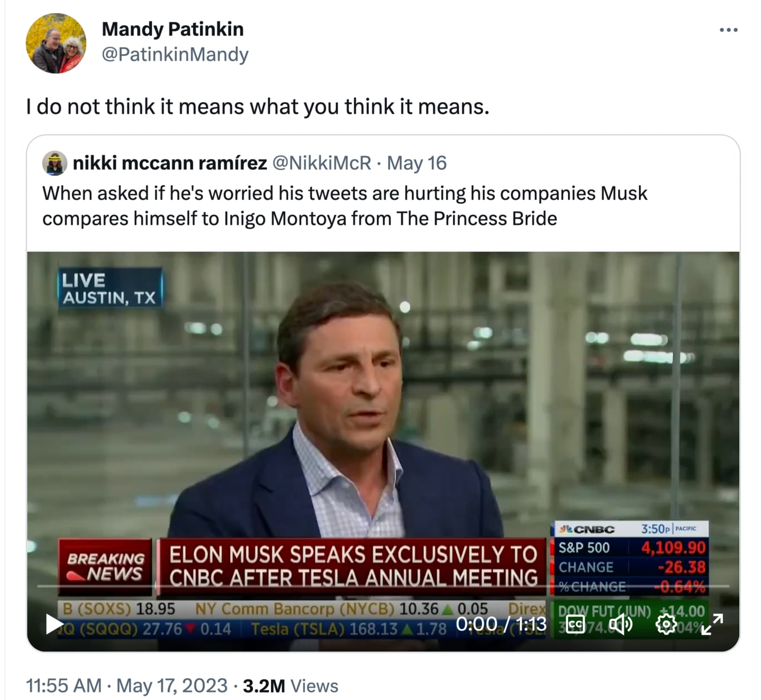
Task: Toggle closed captions on the video
Action: 575,624
